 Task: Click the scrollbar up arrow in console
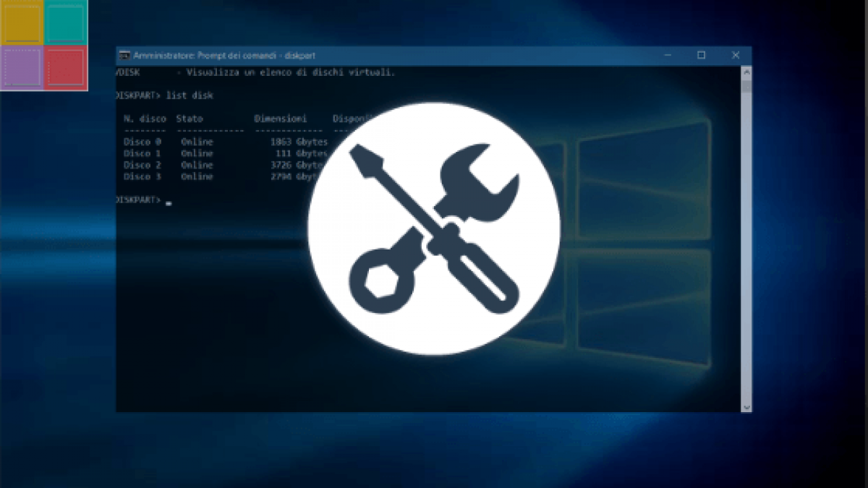(x=746, y=72)
